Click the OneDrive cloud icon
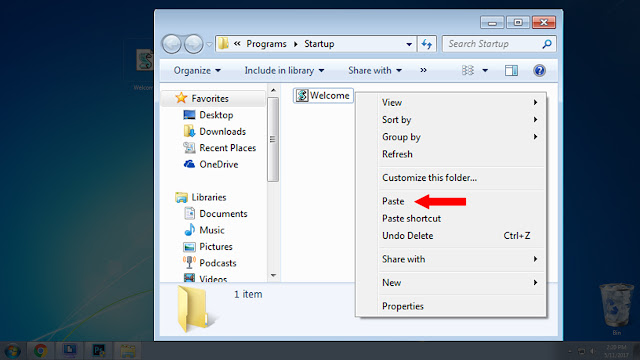Screen dimensions: 640x360 point(189,164)
